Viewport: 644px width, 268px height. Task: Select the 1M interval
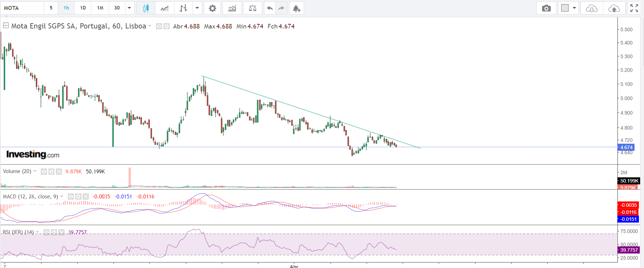coord(100,8)
